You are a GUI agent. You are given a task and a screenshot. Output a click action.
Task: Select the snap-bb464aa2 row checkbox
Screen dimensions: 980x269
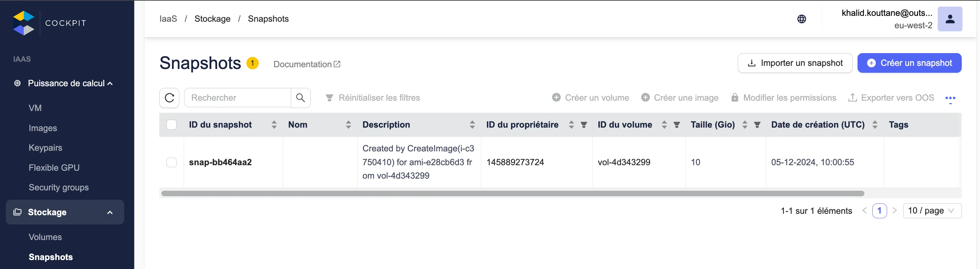tap(172, 162)
